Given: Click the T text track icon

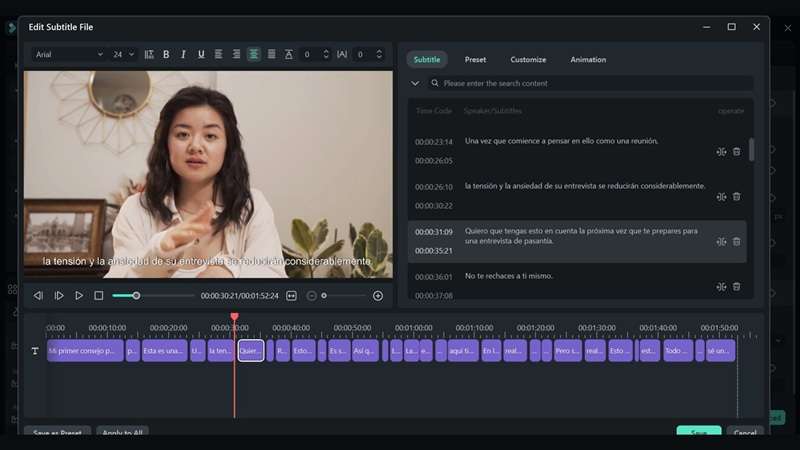Looking at the screenshot, I should pyautogui.click(x=35, y=351).
